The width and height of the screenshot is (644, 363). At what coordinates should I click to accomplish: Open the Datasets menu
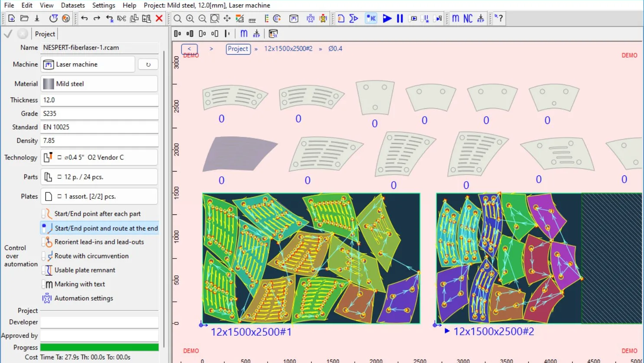click(x=72, y=5)
